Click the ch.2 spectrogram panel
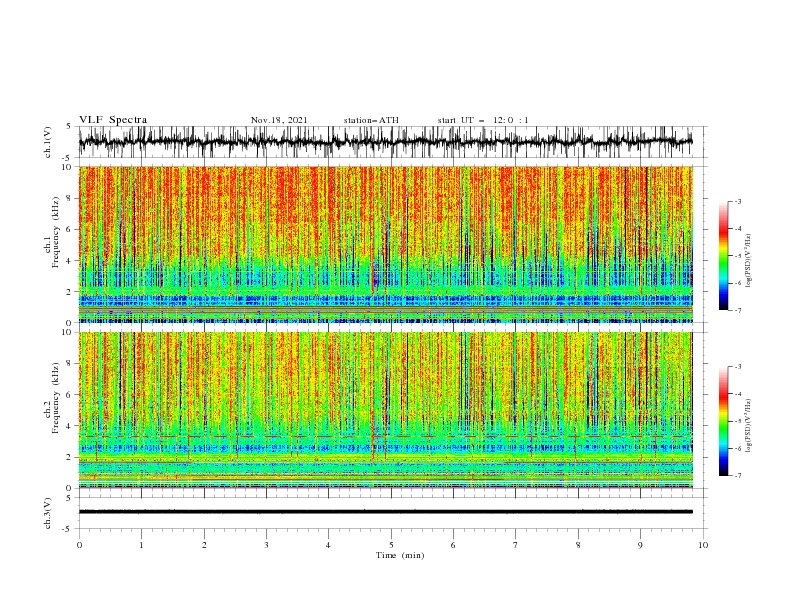The height and width of the screenshot is (612, 792). (386, 410)
